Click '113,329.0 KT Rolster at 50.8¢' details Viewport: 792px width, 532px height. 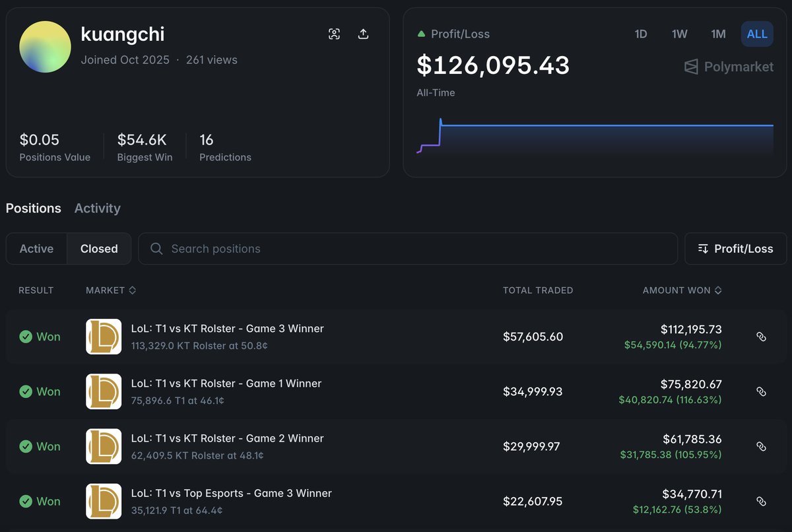click(x=199, y=345)
